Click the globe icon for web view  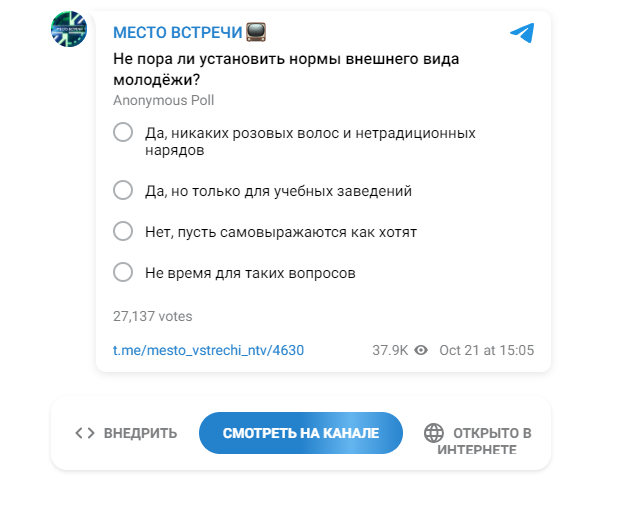pos(433,433)
